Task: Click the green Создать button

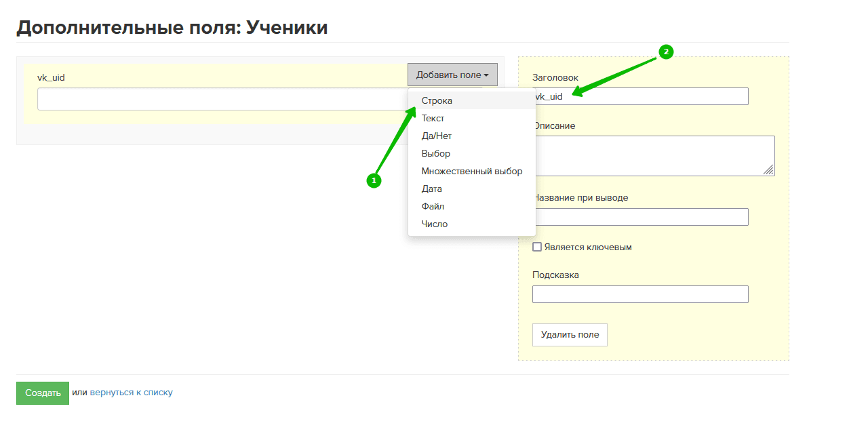Action: coord(43,393)
